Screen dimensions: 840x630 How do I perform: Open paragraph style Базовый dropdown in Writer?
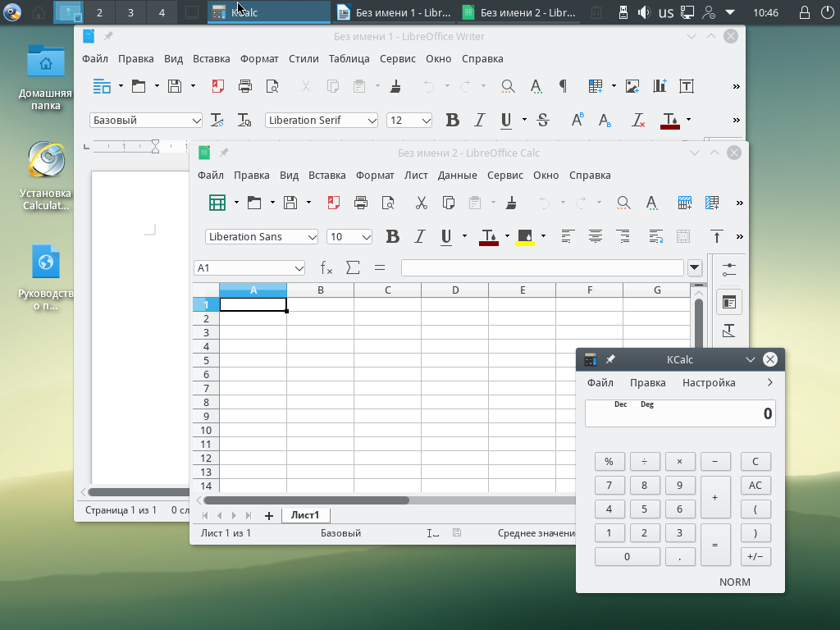pyautogui.click(x=196, y=120)
